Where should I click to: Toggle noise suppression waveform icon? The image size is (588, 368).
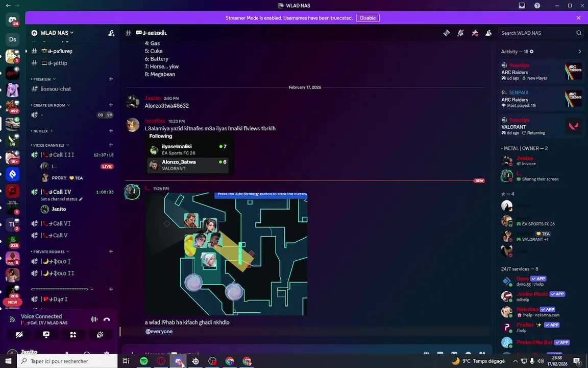click(94, 319)
